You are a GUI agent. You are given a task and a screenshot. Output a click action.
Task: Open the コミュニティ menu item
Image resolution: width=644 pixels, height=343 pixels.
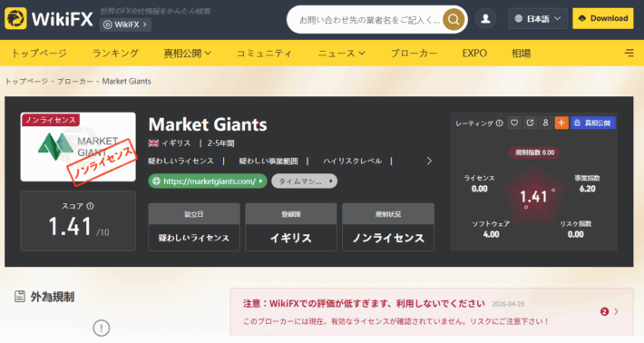click(x=264, y=53)
